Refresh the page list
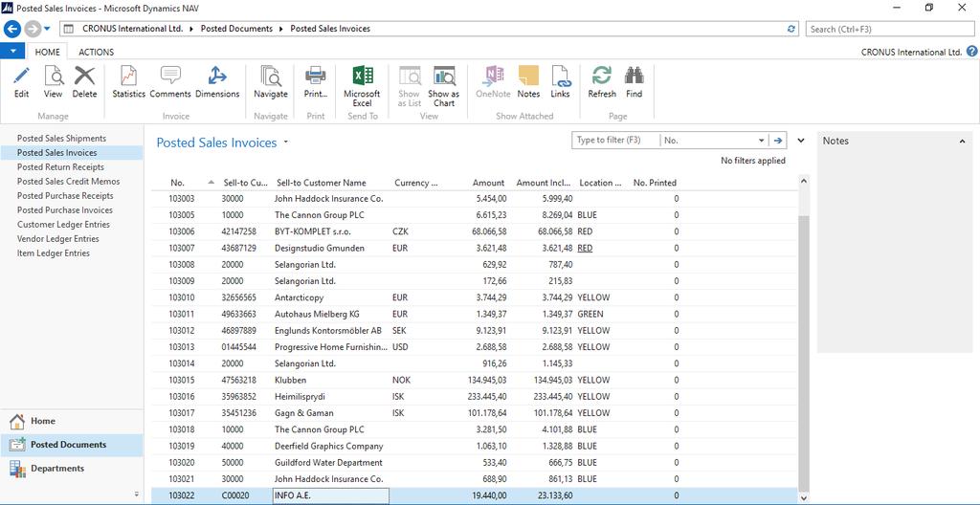 (x=602, y=82)
